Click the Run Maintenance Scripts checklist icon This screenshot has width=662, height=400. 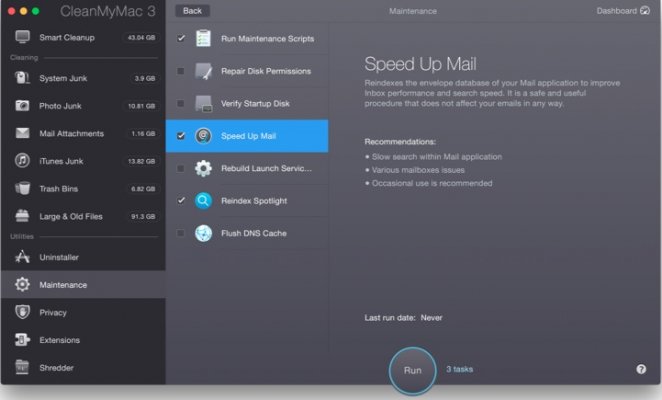pos(203,38)
